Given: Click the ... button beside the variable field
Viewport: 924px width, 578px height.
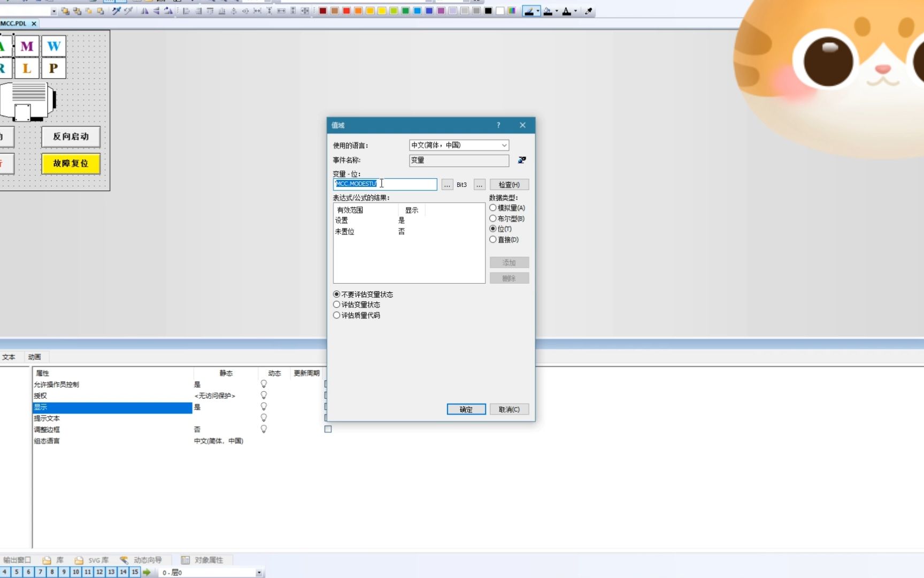Looking at the screenshot, I should 447,184.
